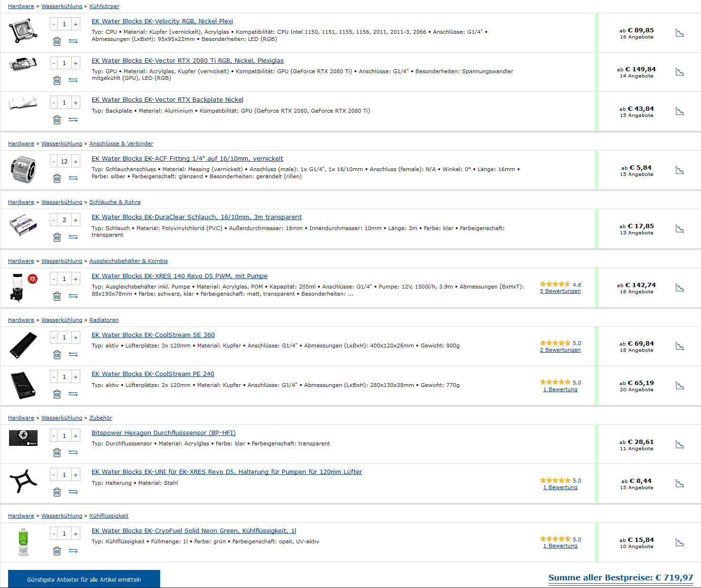The image size is (701, 588).
Task: Trash the EK-XRES 140 Revo D5 PWM item
Action: click(x=57, y=296)
